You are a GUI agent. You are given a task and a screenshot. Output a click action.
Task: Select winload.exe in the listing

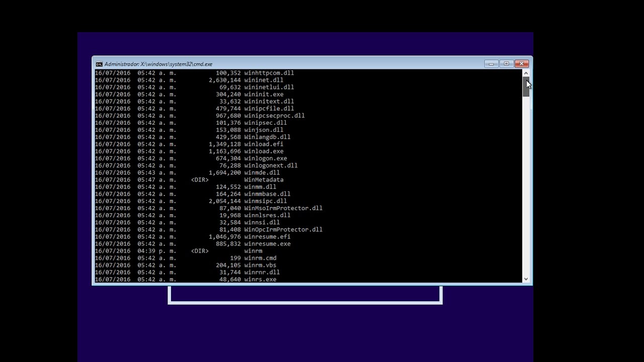[x=264, y=151]
